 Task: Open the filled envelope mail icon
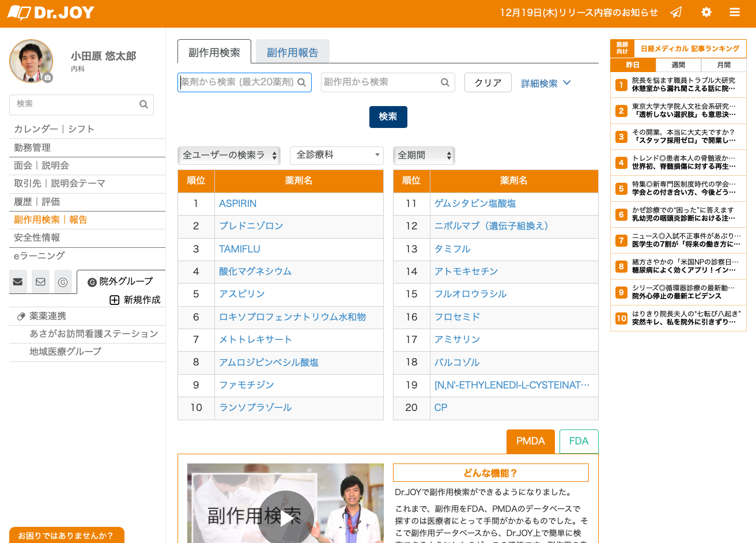[x=18, y=282]
